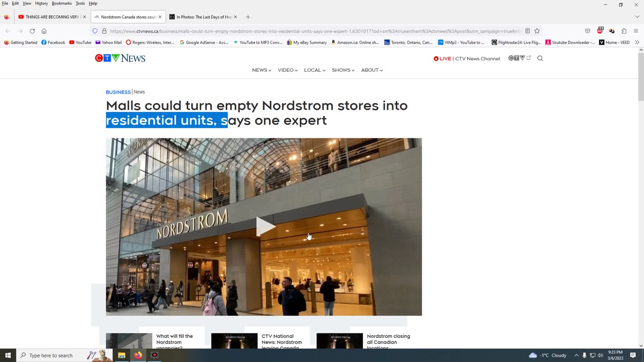
Task: Open Rogers Wireless bookmark
Action: point(150,42)
